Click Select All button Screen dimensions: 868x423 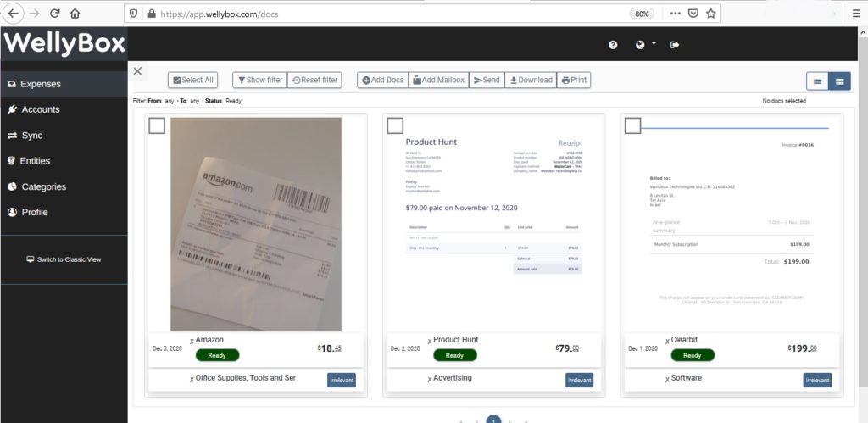tap(192, 80)
